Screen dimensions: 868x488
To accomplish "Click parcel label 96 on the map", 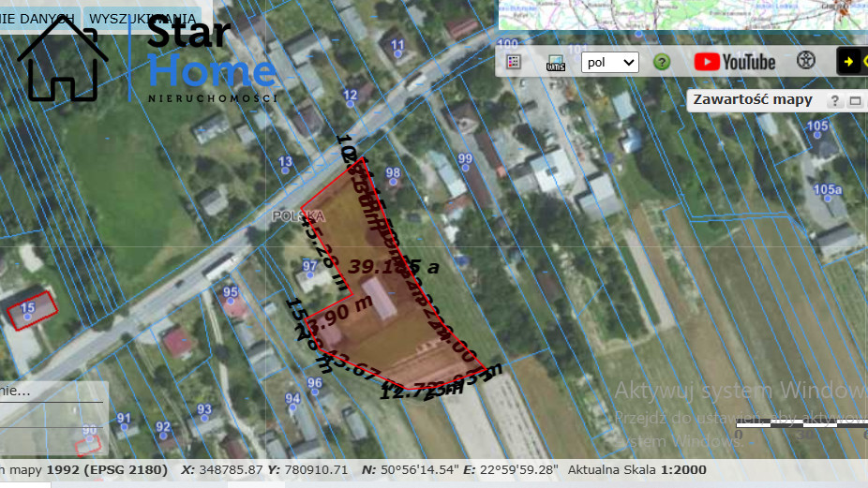I will pos(314,383).
